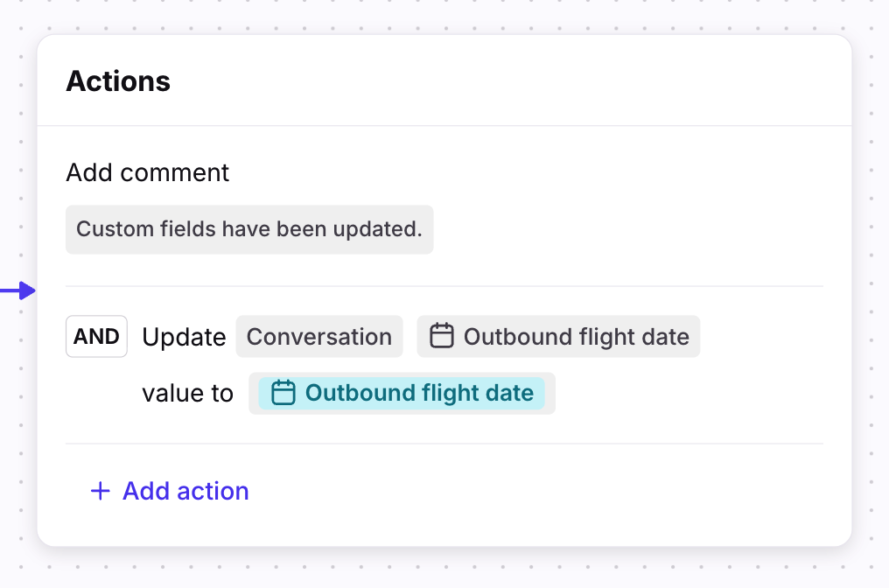889x588 pixels.
Task: Click the calendar icon in the gray field chip
Action: [x=442, y=337]
